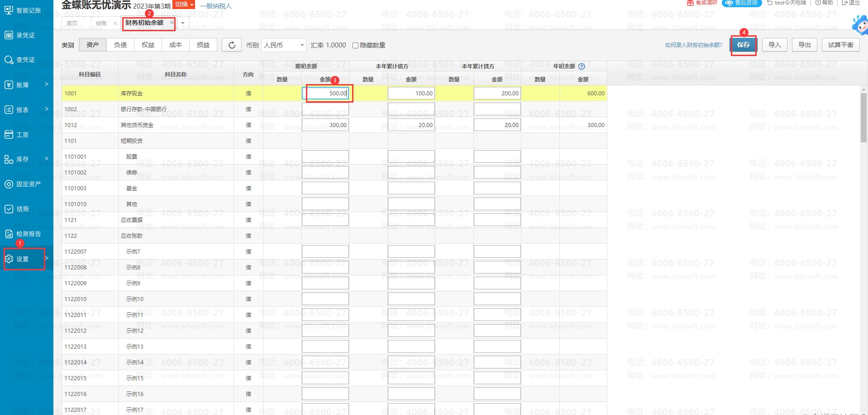Open 智能记账 in the sidebar

click(24, 10)
